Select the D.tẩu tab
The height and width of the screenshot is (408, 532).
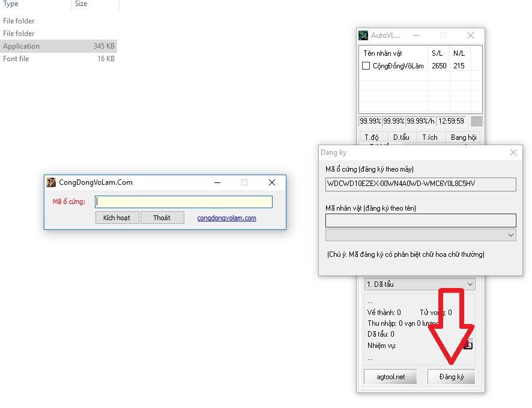[x=401, y=137]
